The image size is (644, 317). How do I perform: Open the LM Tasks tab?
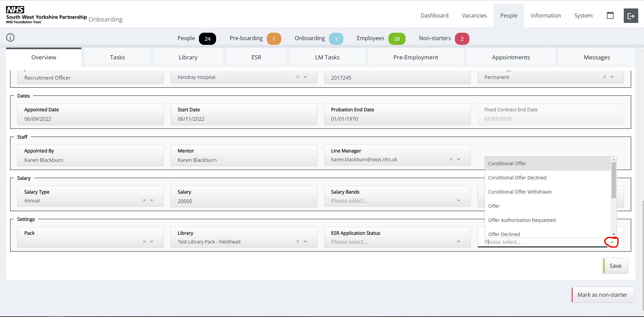327,57
